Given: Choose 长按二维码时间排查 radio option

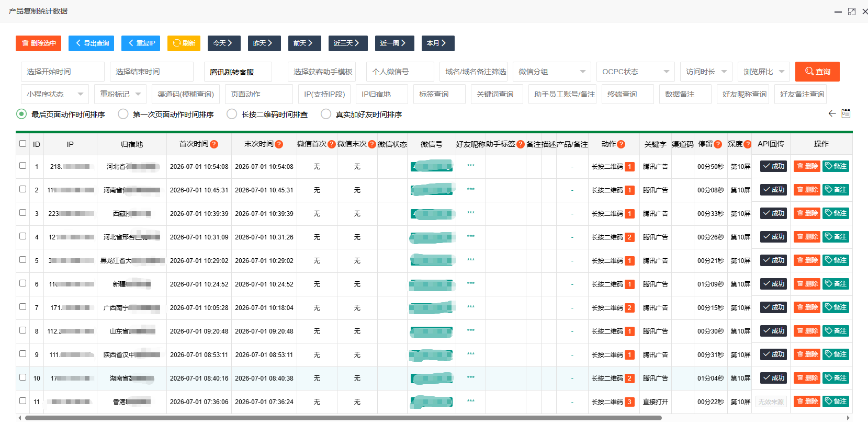Looking at the screenshot, I should click(232, 114).
